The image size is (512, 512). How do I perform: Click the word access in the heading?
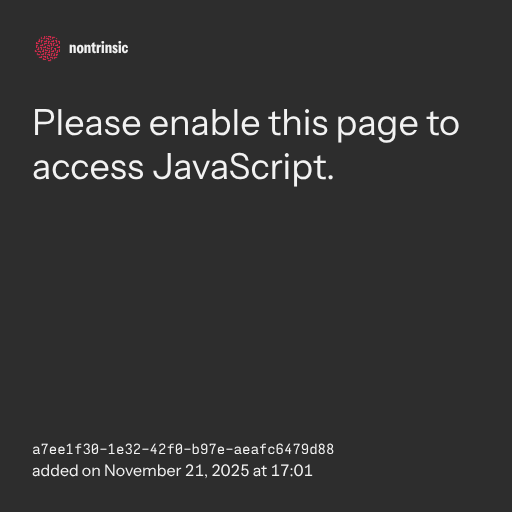point(88,168)
